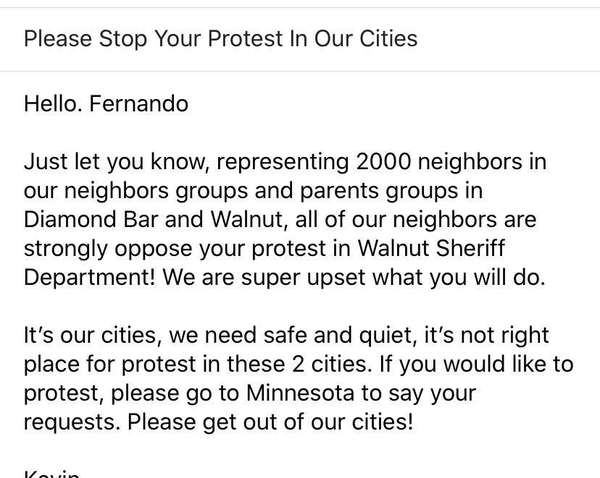
Task: Click the words "Diamond Bar" in the message
Action: [x=91, y=219]
